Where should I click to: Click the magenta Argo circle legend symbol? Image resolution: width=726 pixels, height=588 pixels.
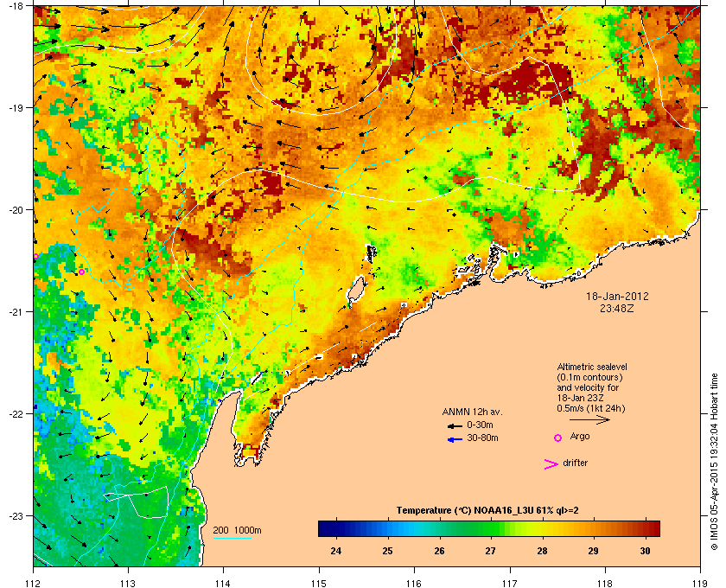(558, 438)
